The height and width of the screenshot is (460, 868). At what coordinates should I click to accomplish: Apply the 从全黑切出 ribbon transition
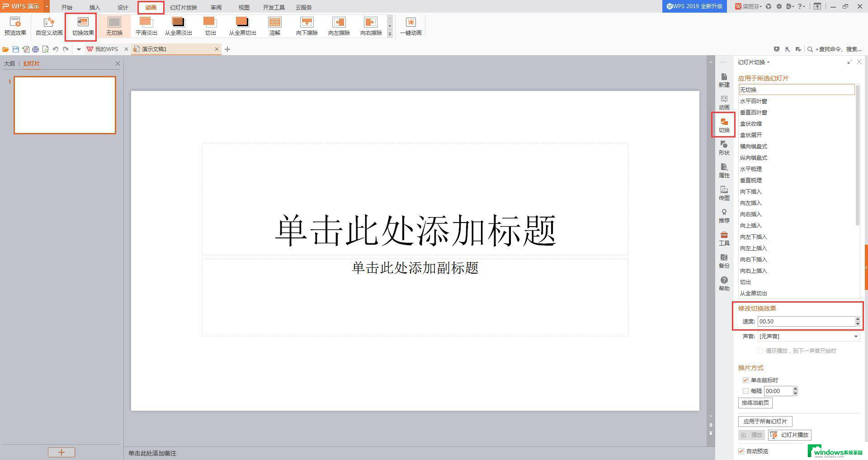(242, 26)
